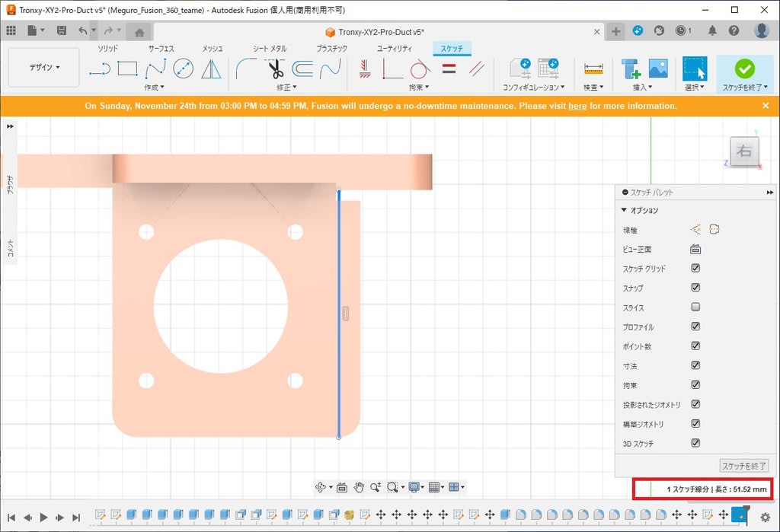
Task: Open the Design workspace dropdown
Action: pyautogui.click(x=43, y=67)
